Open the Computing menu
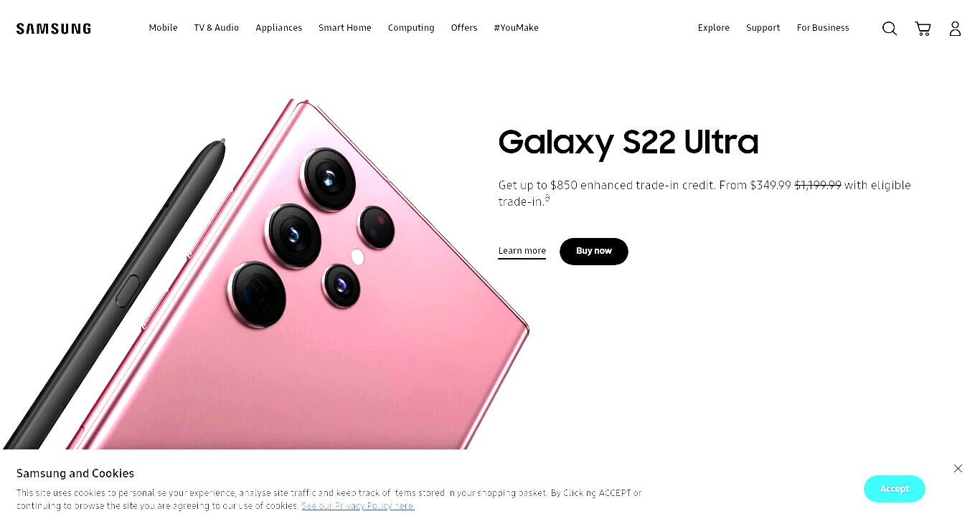The image size is (980, 529). (411, 28)
